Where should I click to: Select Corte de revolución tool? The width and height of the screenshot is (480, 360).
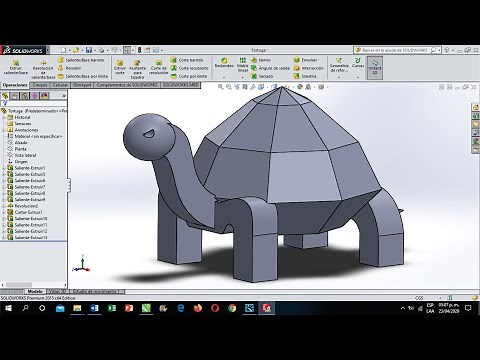tap(159, 68)
